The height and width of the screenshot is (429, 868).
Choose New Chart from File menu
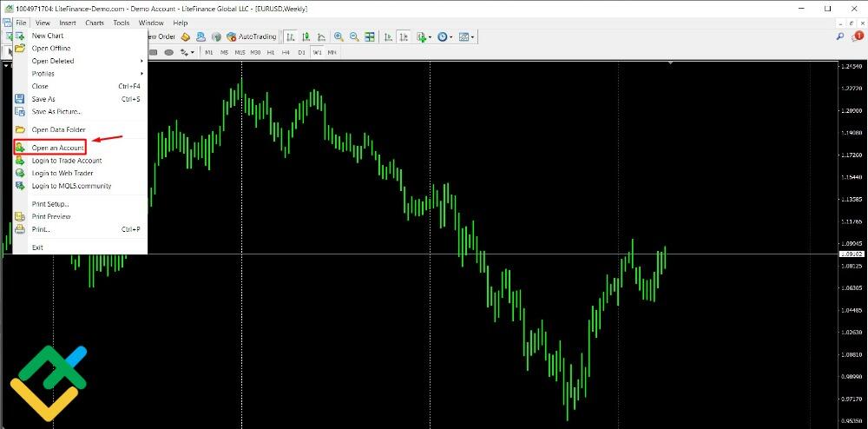pyautogui.click(x=80, y=36)
